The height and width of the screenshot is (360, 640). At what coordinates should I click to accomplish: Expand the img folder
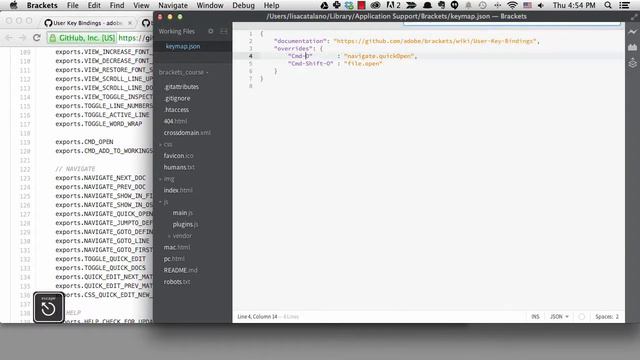[167, 179]
